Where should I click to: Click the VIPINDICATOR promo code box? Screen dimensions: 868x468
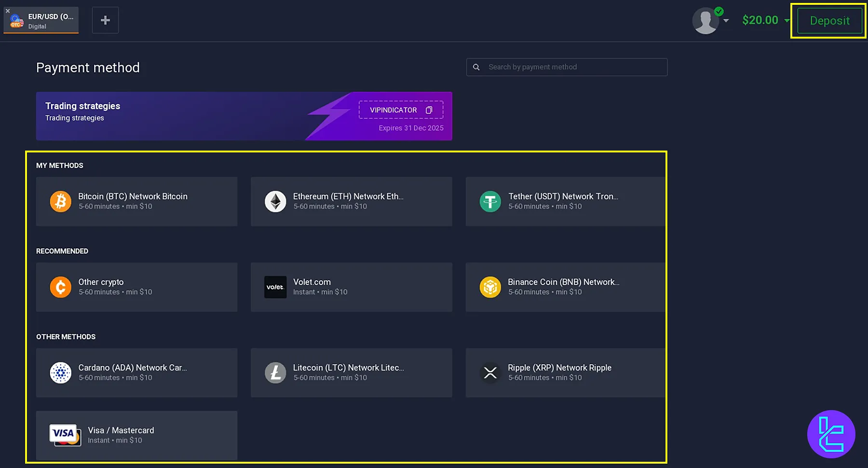pos(401,110)
